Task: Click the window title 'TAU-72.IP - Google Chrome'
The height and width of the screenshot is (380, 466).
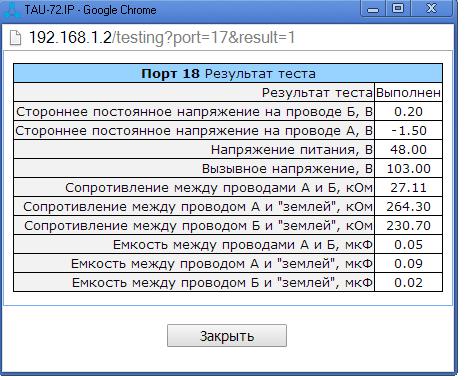Action: (90, 10)
